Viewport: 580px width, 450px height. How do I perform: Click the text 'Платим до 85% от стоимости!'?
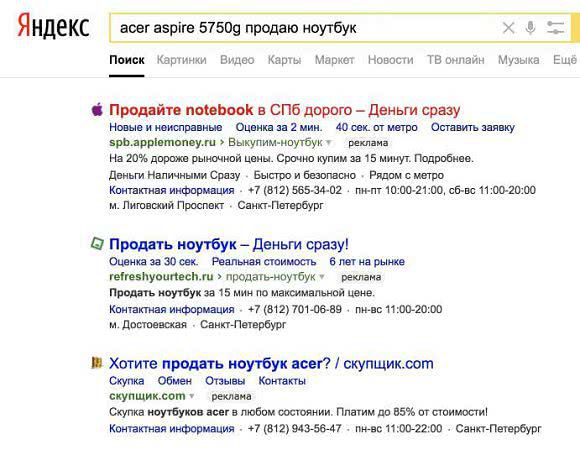[x=412, y=412]
